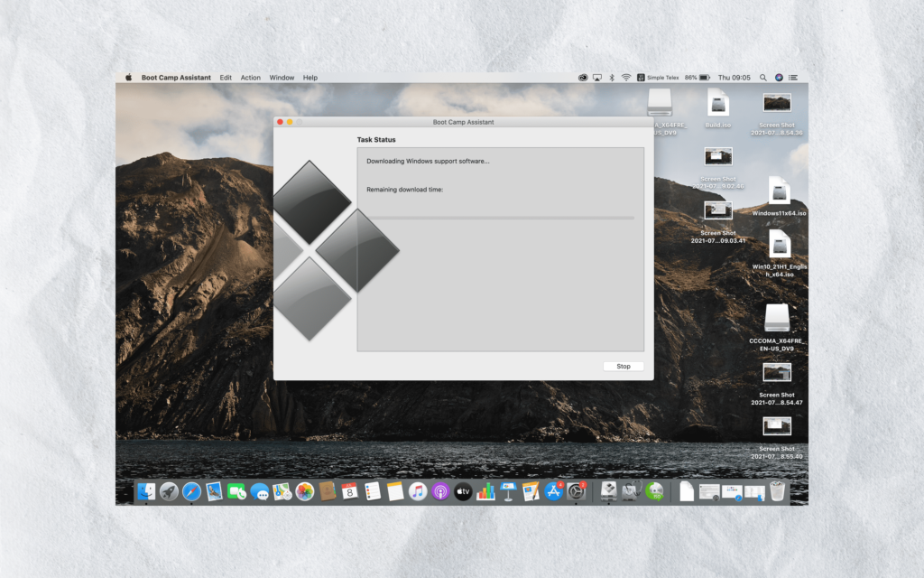Click 'Downloading Windows support software...' text
Screen dimensions: 924x578
(428, 161)
